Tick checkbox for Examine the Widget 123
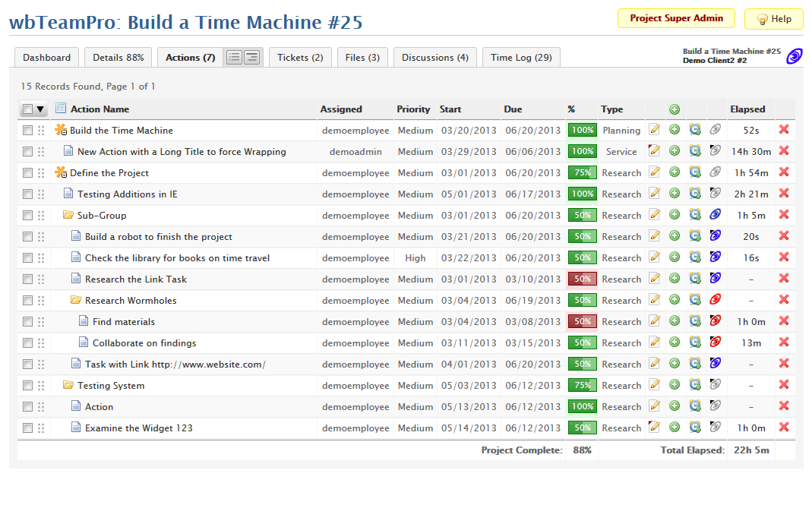The image size is (812, 505). click(x=28, y=428)
